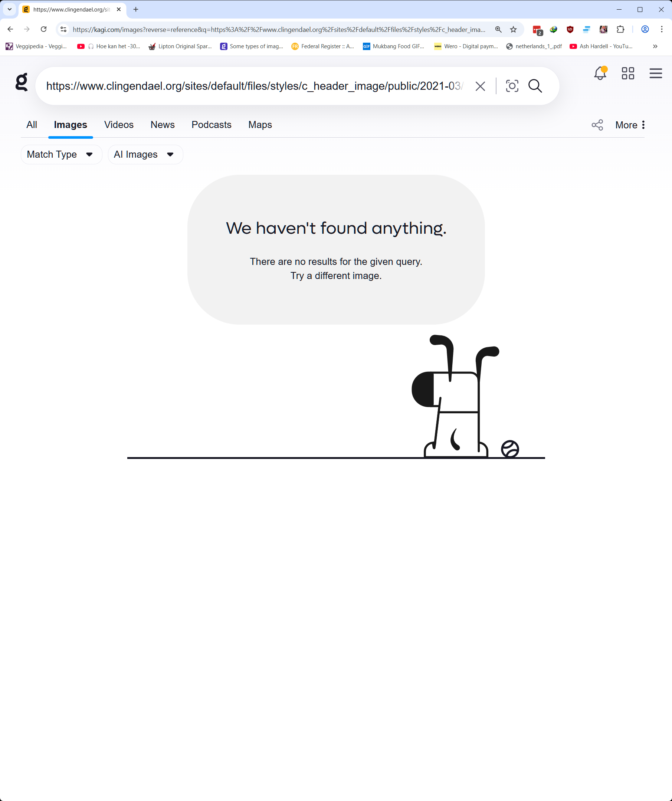The image size is (672, 801).
Task: Bookmark this page with the star icon
Action: point(513,29)
